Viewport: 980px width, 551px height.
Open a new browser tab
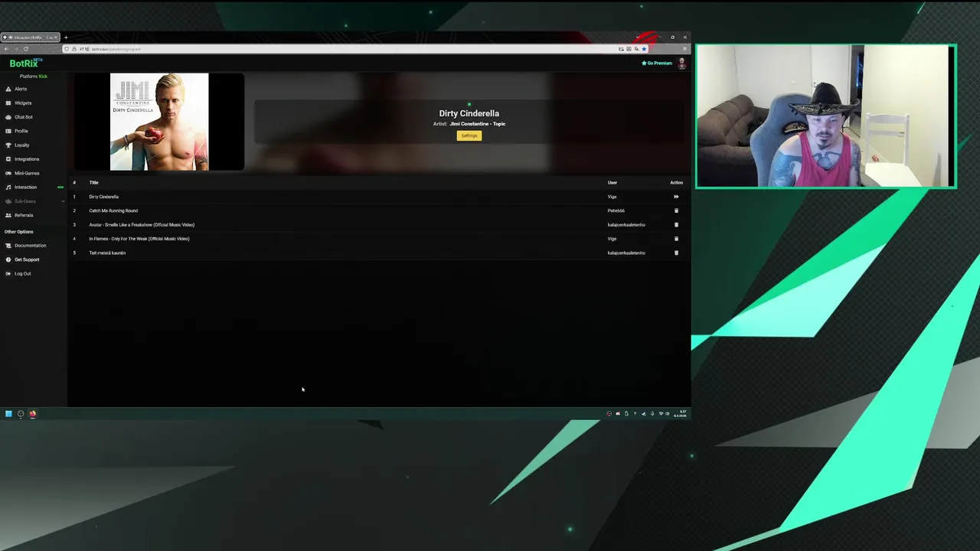(x=66, y=37)
